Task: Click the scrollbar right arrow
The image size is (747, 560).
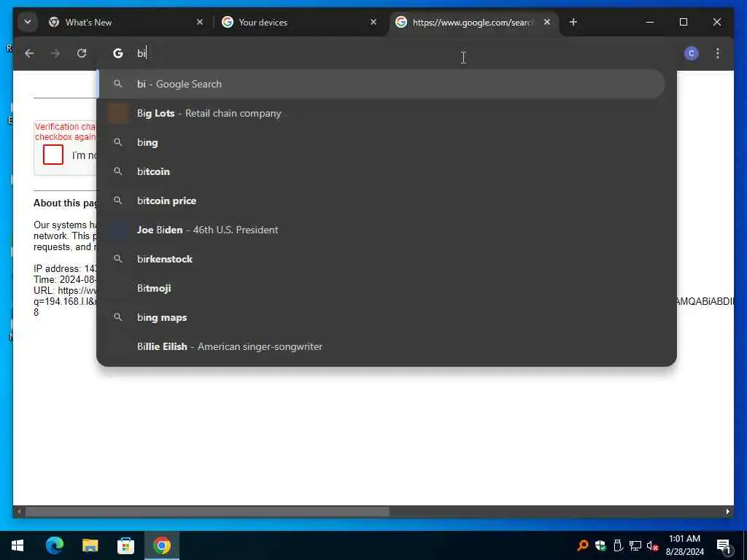Action: click(x=727, y=511)
